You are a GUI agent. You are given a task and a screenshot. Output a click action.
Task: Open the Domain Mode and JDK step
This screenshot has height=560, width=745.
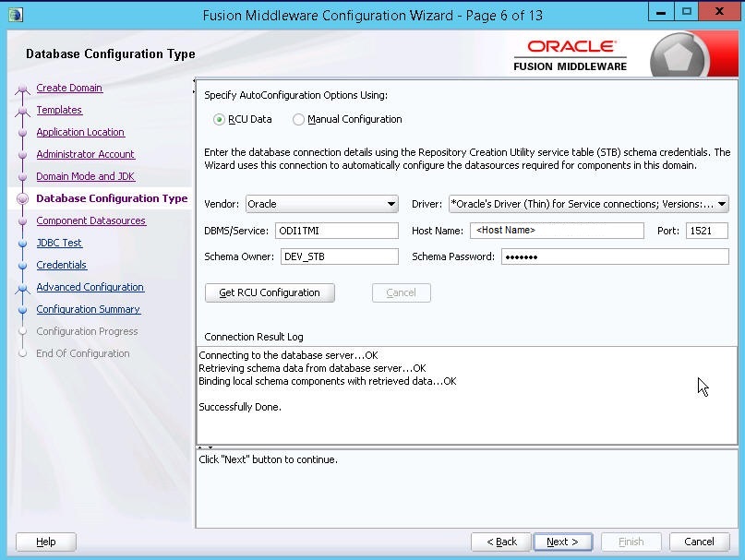pos(85,176)
